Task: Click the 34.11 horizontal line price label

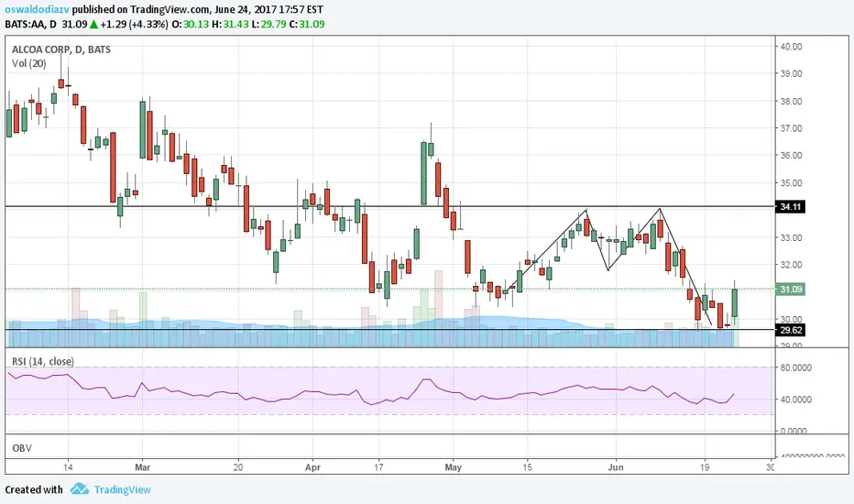Action: click(x=790, y=206)
